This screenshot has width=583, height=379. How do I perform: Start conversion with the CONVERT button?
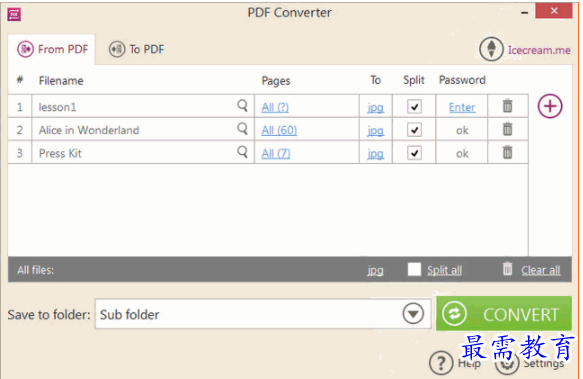tap(504, 314)
